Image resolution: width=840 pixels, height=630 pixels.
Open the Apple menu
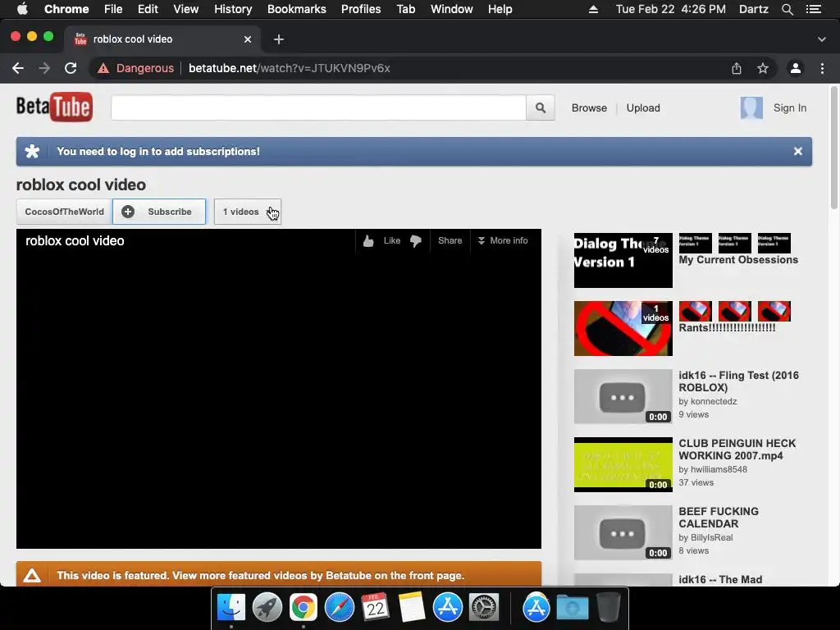(x=22, y=9)
